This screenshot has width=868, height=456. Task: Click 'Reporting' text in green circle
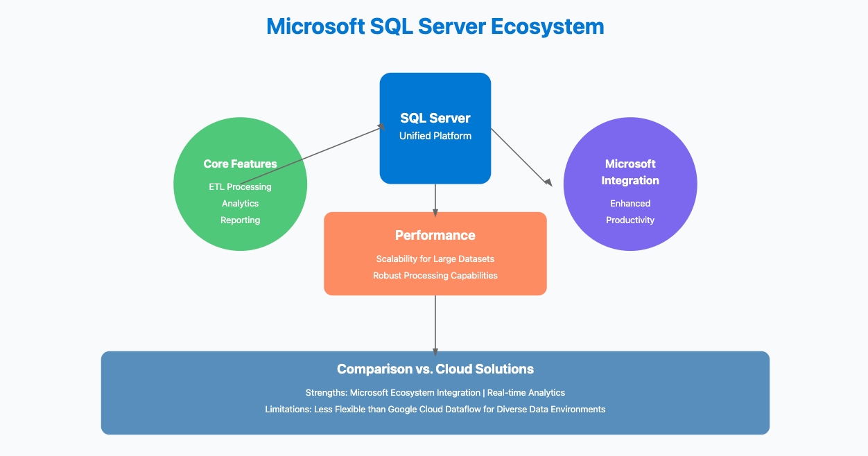(240, 220)
